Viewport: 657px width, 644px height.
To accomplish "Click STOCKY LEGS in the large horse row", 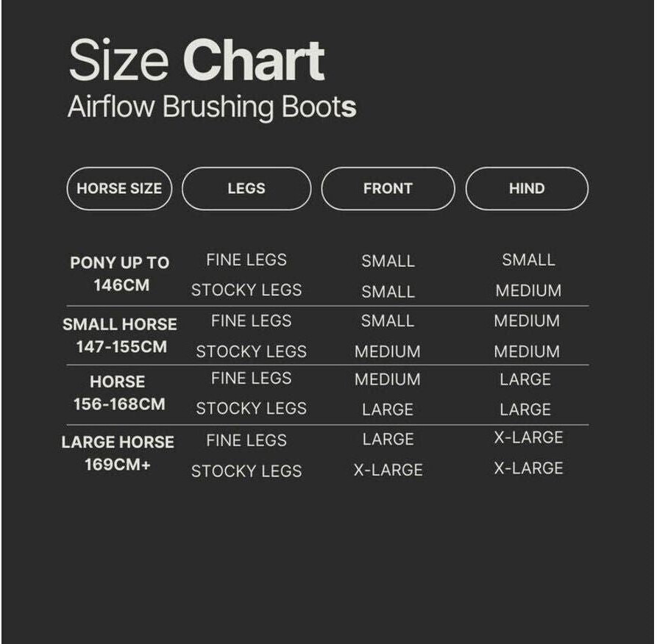I will (246, 471).
